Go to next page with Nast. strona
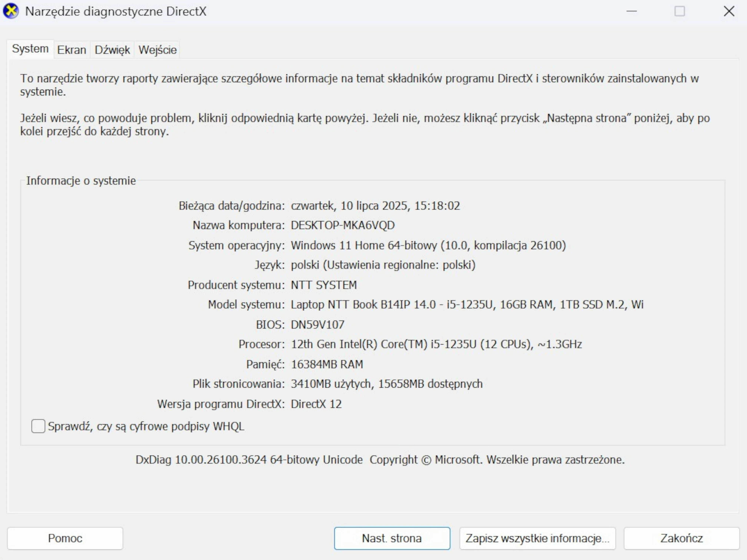 (x=392, y=538)
